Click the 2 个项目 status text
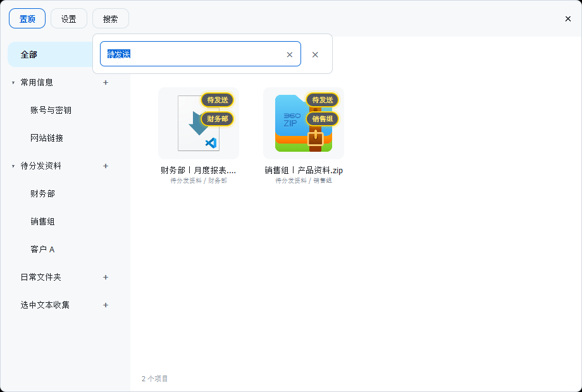 (x=155, y=379)
